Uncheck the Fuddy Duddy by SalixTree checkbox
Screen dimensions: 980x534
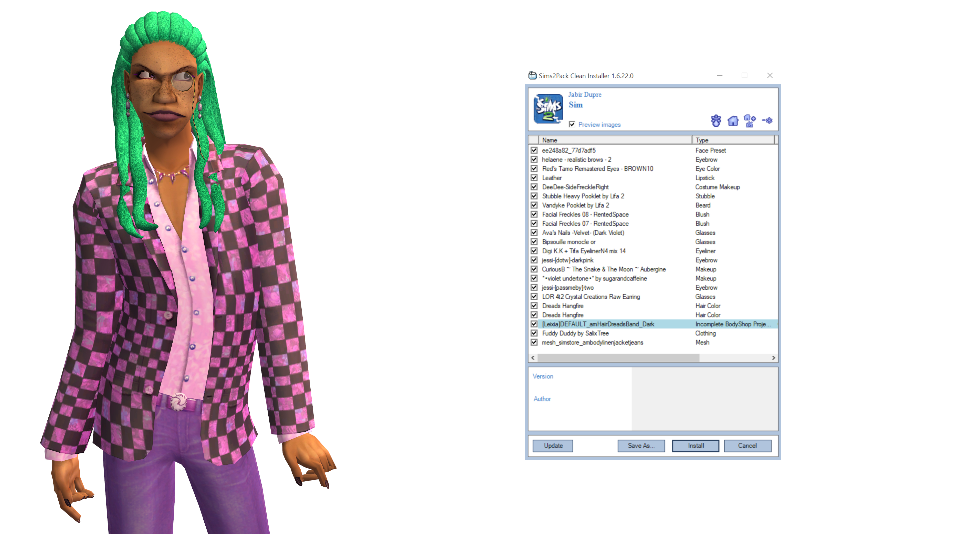[x=534, y=333]
